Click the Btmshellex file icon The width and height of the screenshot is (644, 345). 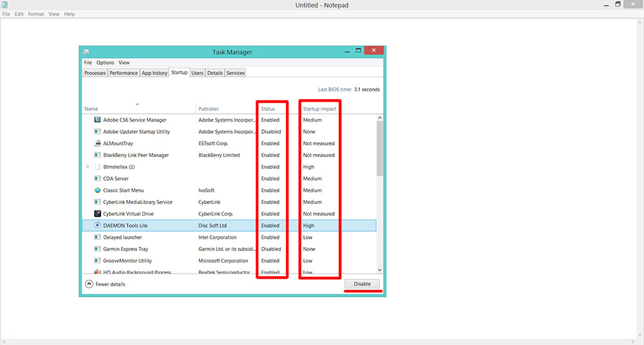(97, 167)
